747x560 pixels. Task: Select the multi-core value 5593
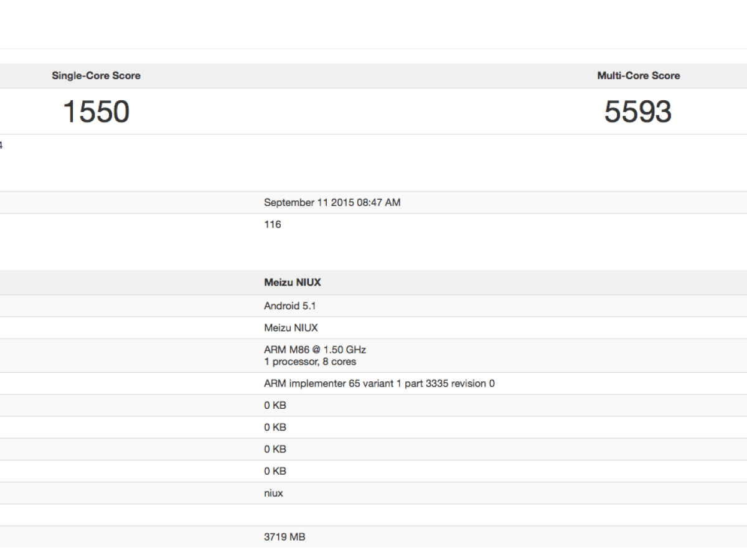point(638,112)
